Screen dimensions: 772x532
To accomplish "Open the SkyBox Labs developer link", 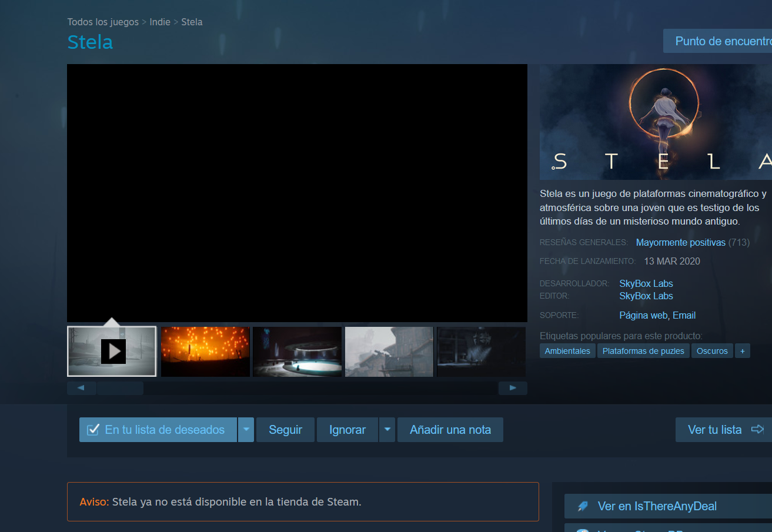I will (x=646, y=283).
